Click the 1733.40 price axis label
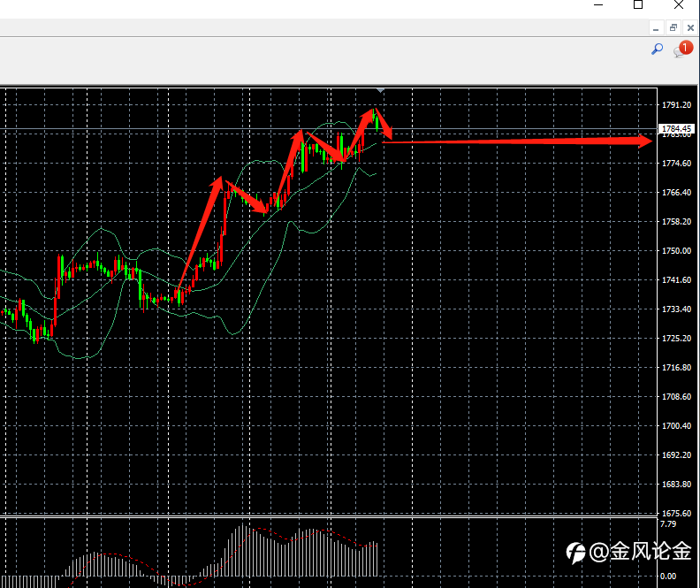The width and height of the screenshot is (700, 588). (676, 309)
